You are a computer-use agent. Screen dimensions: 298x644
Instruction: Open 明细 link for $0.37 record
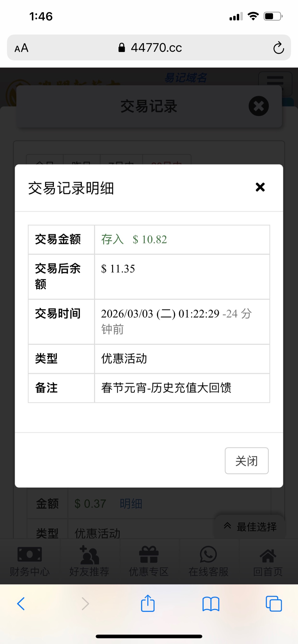(131, 504)
